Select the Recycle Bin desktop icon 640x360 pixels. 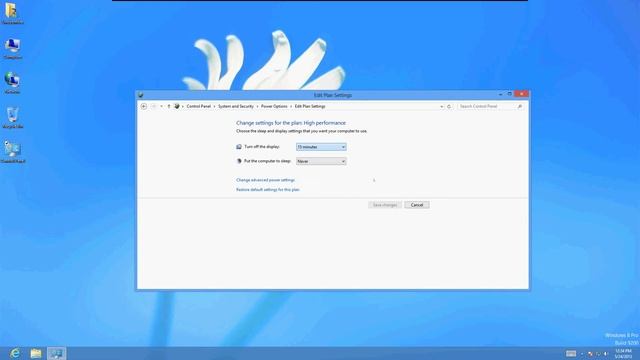12,118
